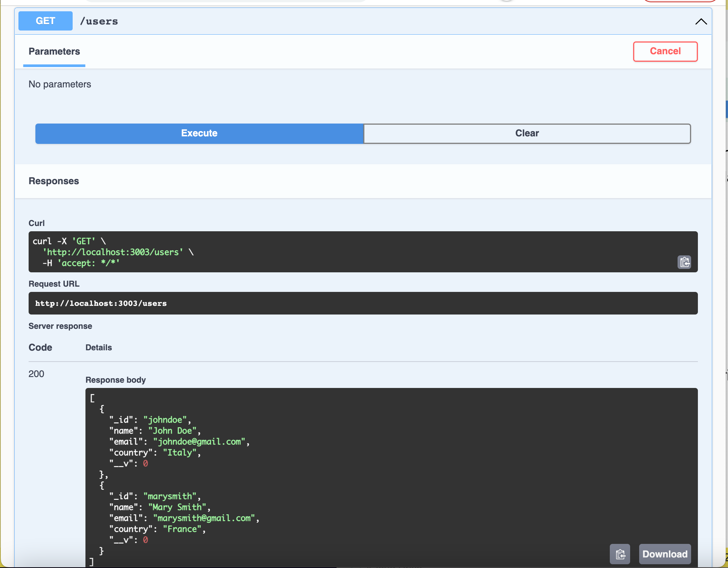Click the blue GET method badge
Image resolution: width=728 pixels, height=568 pixels.
point(46,21)
